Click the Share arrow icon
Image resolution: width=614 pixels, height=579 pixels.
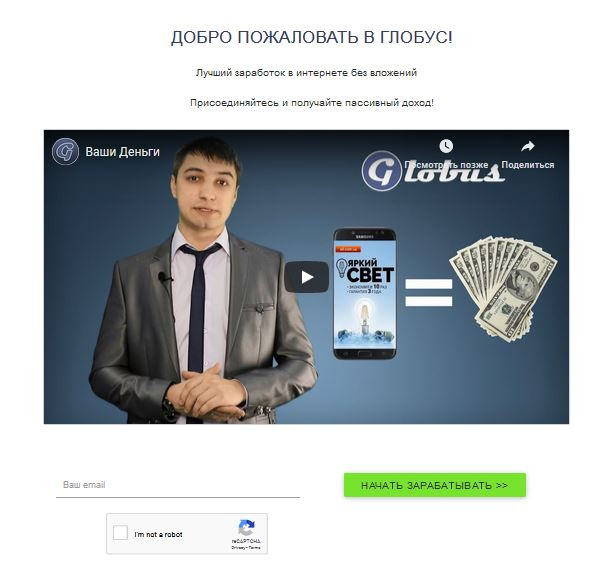pos(527,146)
